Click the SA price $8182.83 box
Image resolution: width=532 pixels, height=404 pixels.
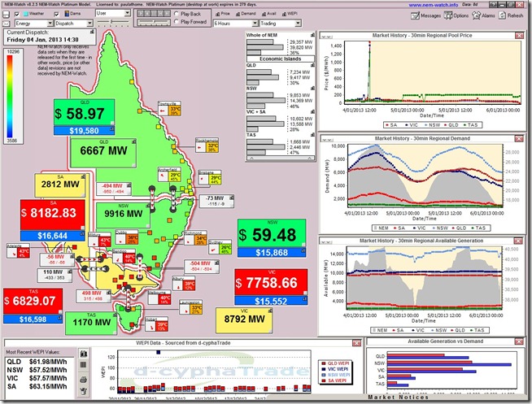pos(53,215)
